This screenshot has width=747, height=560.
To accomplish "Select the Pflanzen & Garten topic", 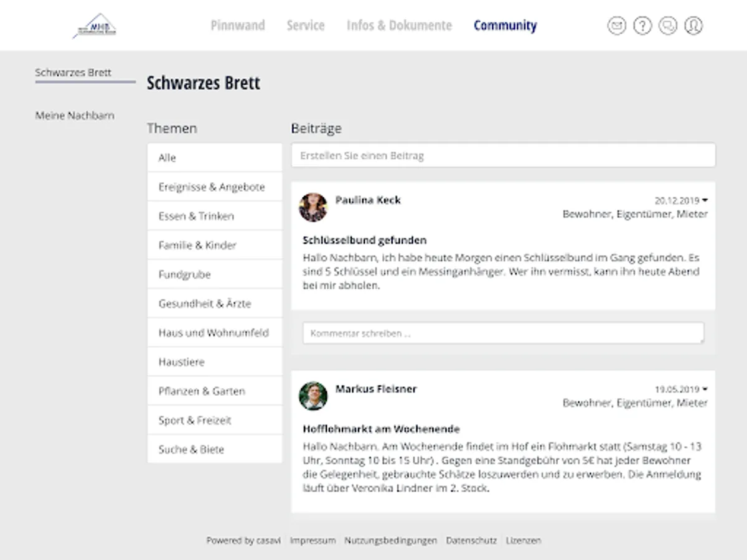I will 215,391.
